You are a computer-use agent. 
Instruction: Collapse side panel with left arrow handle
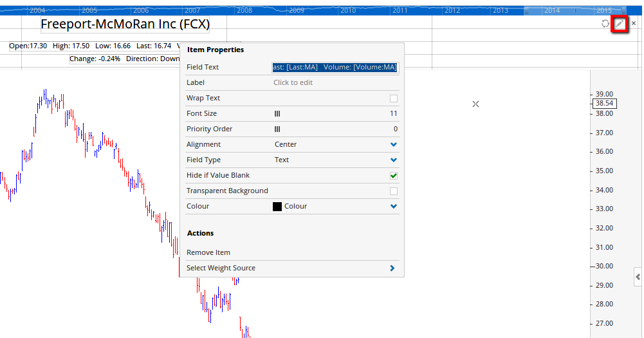pyautogui.click(x=638, y=277)
